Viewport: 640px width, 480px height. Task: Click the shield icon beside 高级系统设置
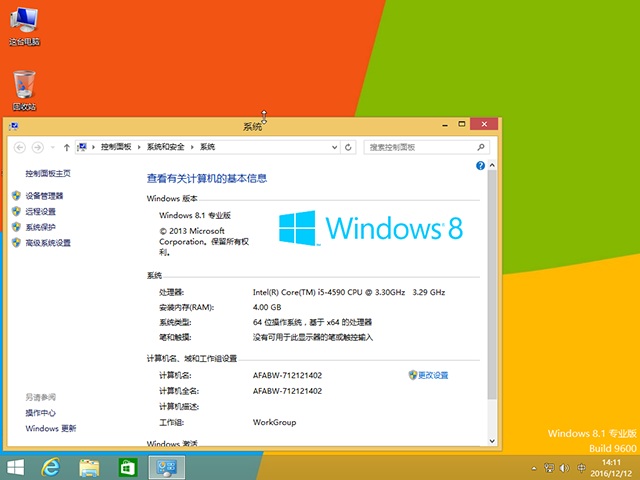16,242
